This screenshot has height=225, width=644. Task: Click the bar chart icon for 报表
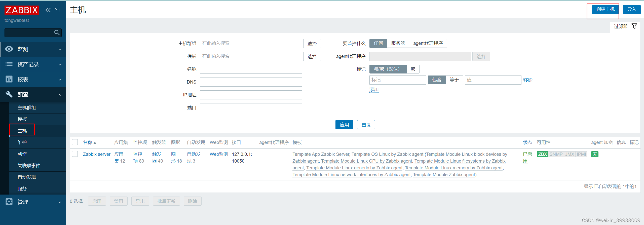[x=9, y=79]
